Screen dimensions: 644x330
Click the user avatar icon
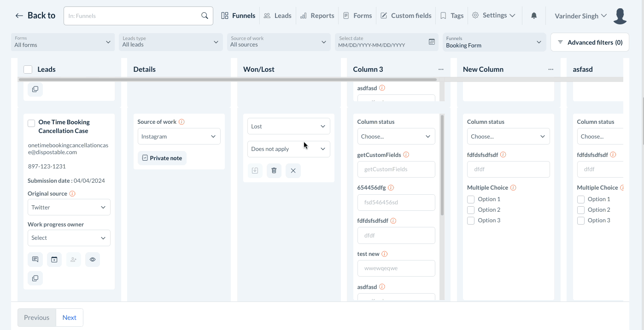(621, 16)
